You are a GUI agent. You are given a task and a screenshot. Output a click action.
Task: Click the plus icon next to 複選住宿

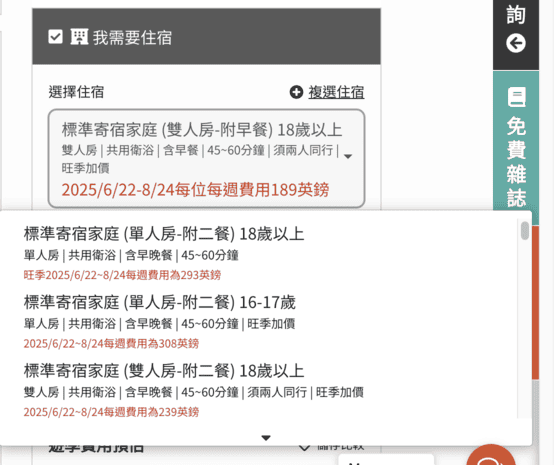(296, 92)
